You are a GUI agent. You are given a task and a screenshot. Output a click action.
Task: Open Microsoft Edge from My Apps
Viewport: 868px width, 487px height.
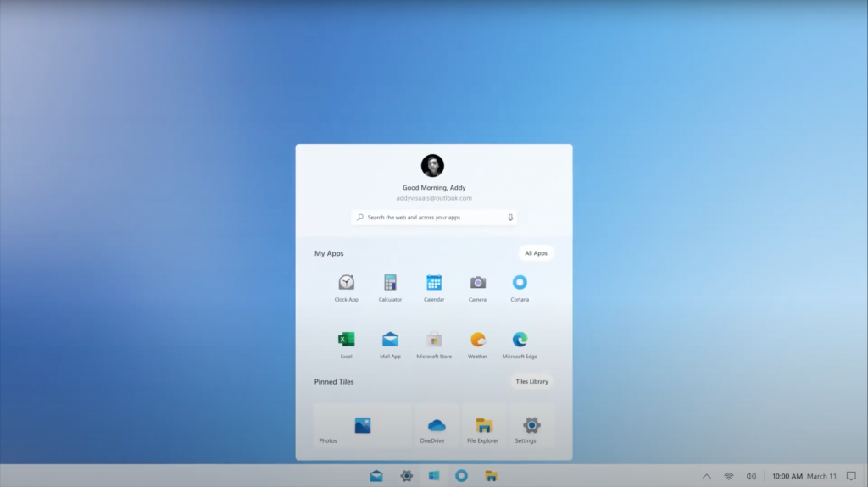[520, 340]
